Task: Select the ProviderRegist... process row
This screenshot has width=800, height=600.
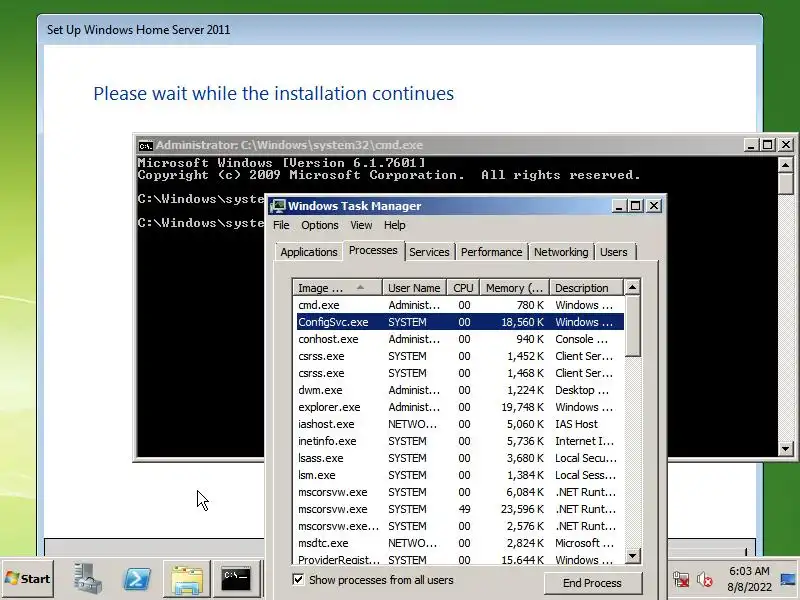Action: [460, 559]
